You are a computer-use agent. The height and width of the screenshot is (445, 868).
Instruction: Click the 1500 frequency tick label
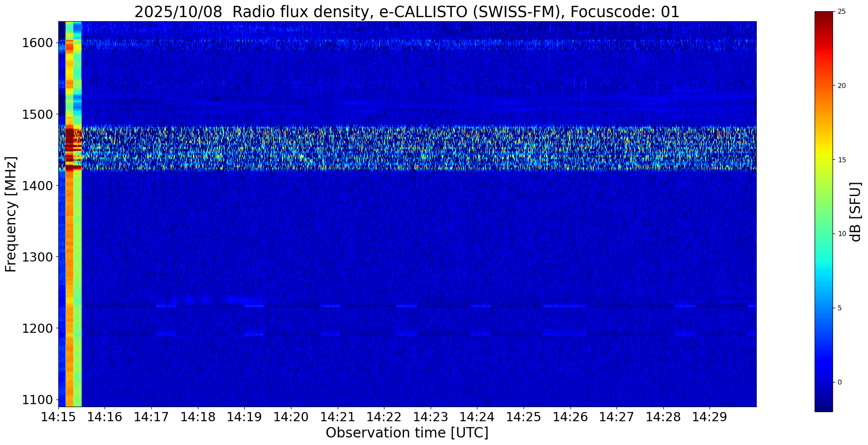tap(37, 114)
